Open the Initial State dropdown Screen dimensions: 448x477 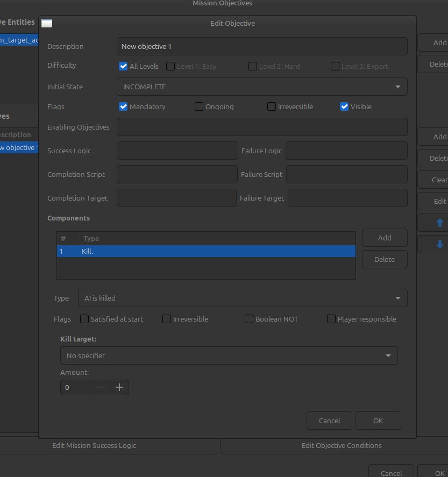(262, 87)
